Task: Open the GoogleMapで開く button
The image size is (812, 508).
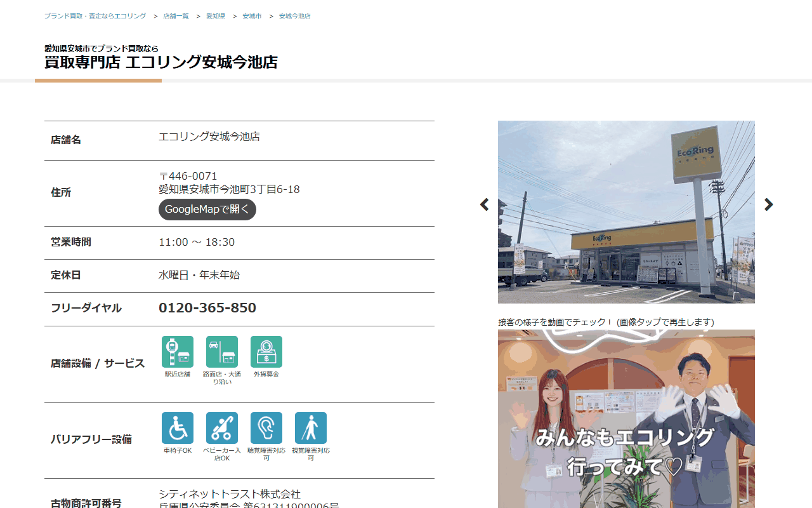Action: (207, 210)
